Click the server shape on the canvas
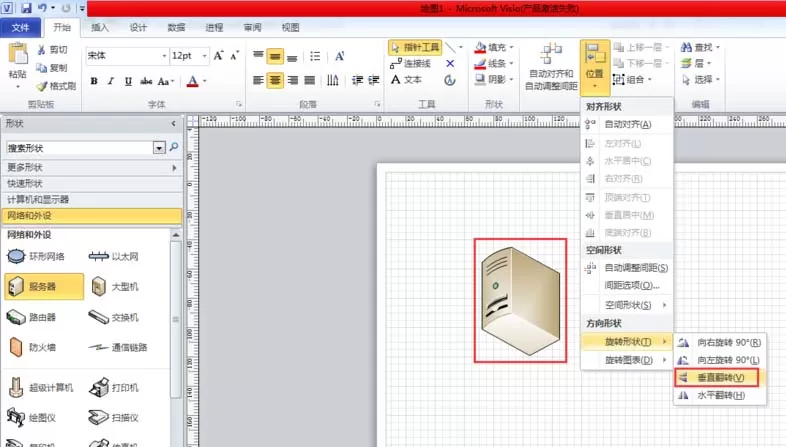The image size is (786, 447). pos(520,301)
